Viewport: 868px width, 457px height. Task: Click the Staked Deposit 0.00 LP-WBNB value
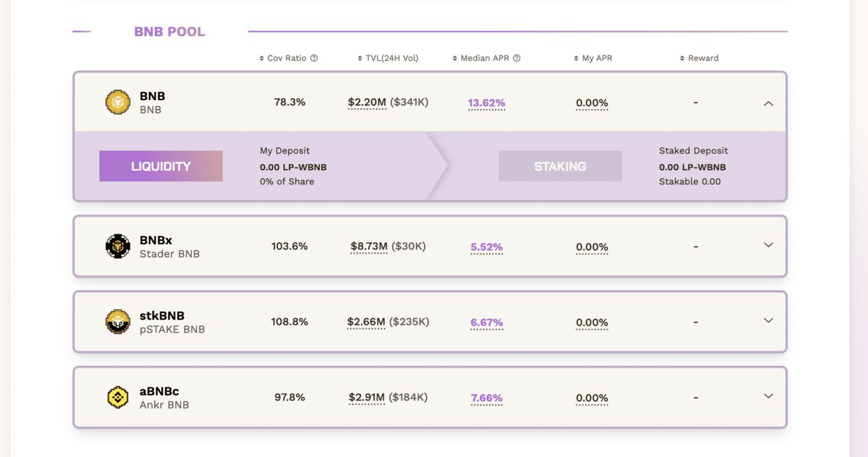click(x=692, y=167)
